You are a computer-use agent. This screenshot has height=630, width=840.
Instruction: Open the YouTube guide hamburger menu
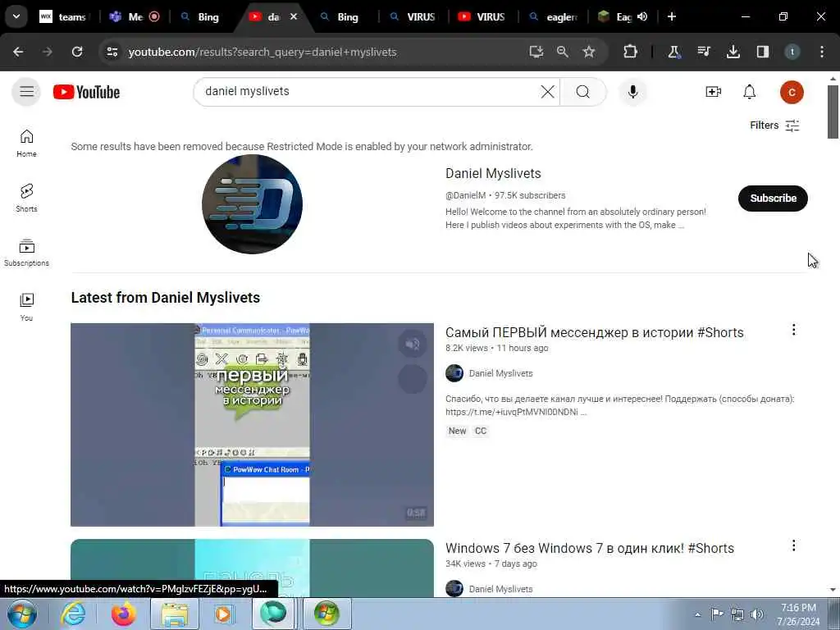tap(26, 92)
